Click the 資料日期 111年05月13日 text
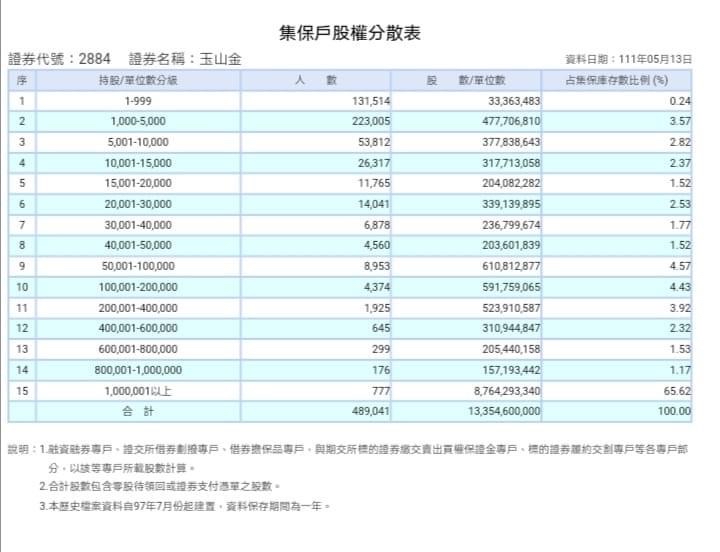This screenshot has height=552, width=720. 628,60
